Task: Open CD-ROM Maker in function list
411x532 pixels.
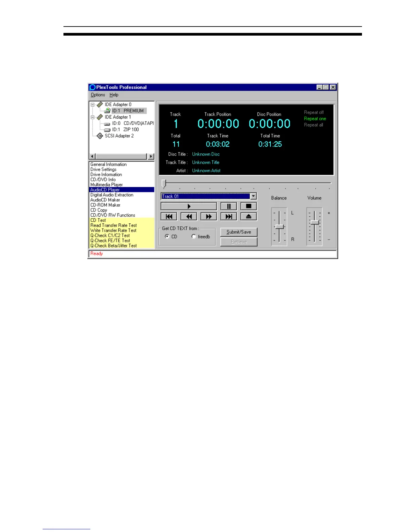Action: (105, 205)
